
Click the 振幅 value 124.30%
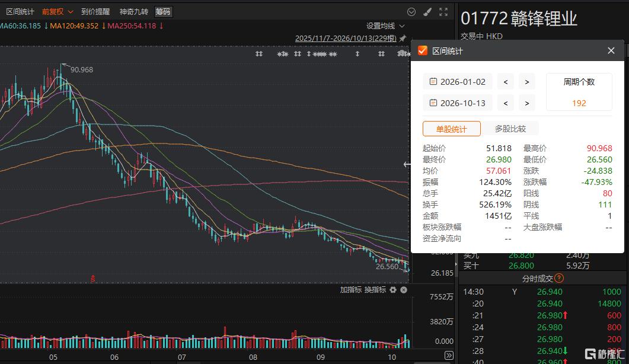click(x=495, y=182)
